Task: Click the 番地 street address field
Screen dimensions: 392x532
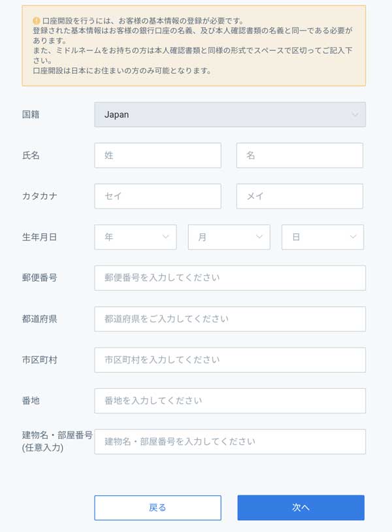Action: (x=229, y=401)
